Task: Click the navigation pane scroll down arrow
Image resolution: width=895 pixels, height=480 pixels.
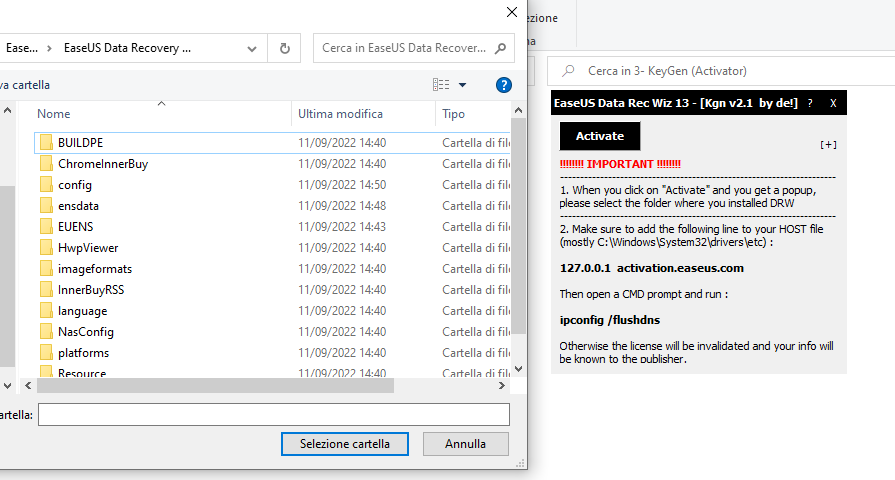Action: 7,386
